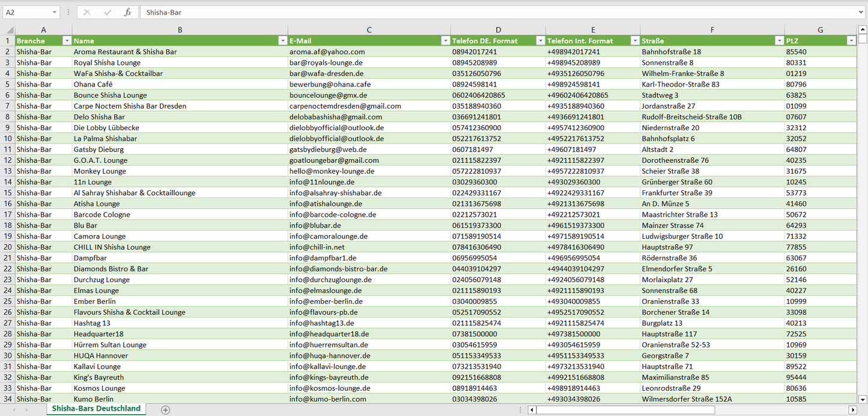Add a new sheet with plus icon

pos(166,410)
